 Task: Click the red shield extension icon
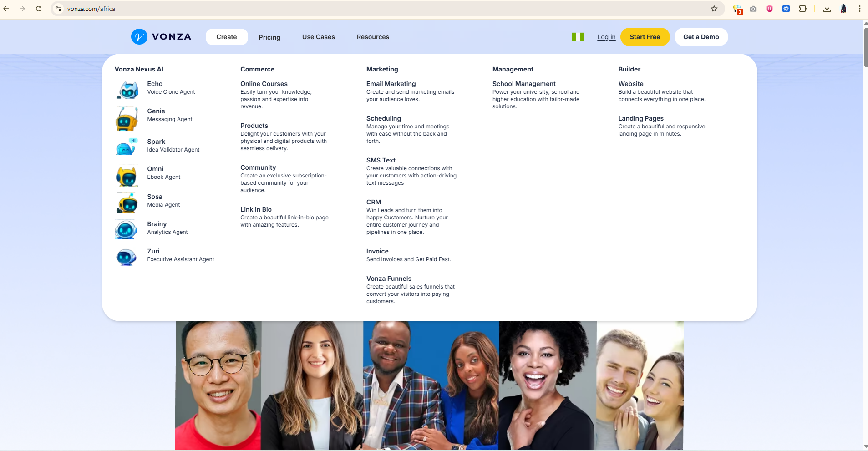click(770, 9)
